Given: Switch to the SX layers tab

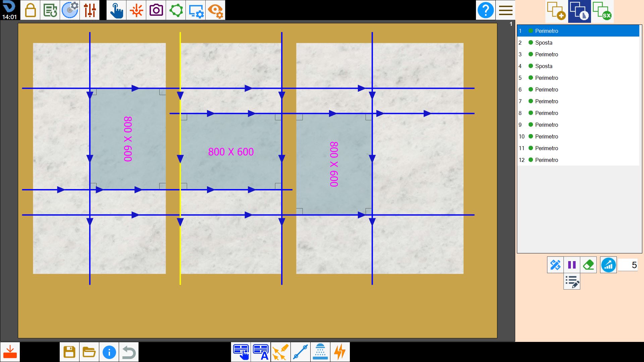Looking at the screenshot, I should point(602,11).
